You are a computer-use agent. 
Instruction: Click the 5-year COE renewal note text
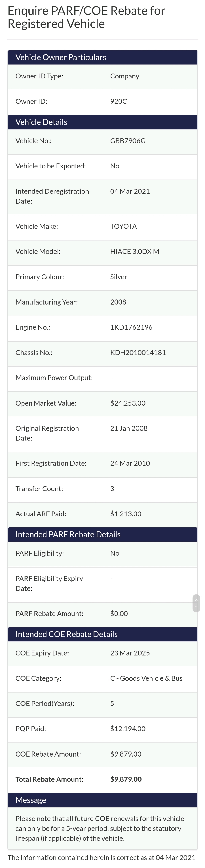click(100, 828)
